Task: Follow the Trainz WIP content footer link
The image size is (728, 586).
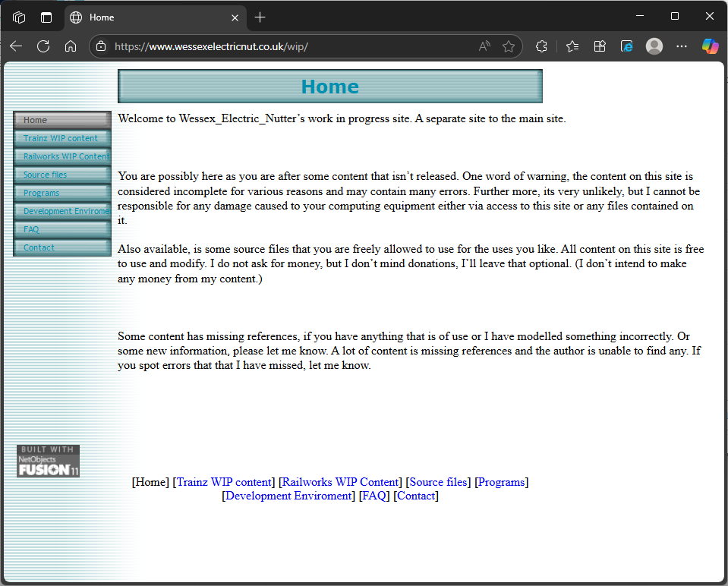Action: click(x=224, y=482)
